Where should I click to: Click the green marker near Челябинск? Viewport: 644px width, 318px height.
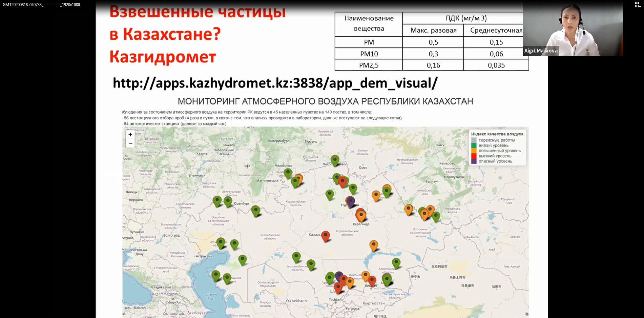pyautogui.click(x=288, y=173)
